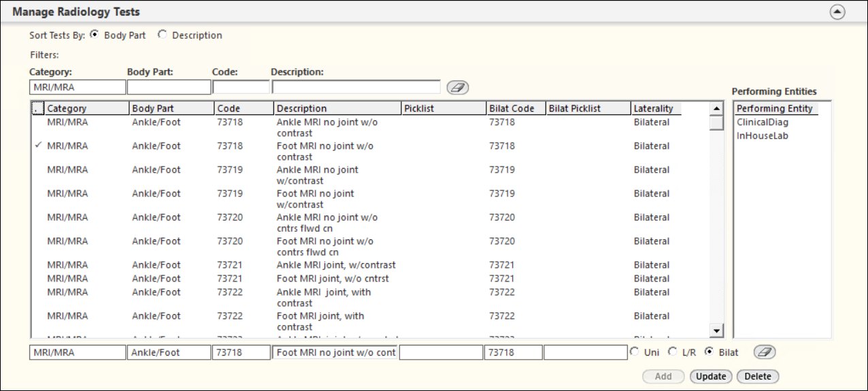Select the L/R laterality option

tap(672, 352)
